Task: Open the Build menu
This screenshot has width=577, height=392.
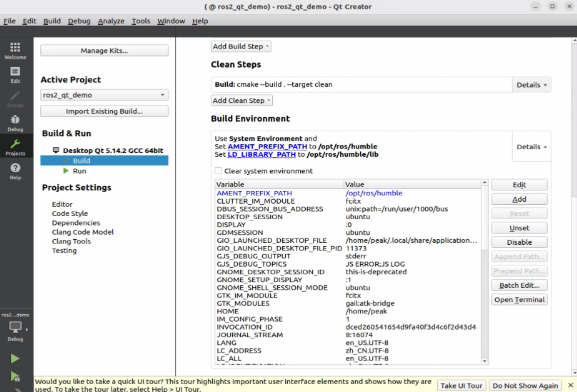Action: click(x=52, y=21)
